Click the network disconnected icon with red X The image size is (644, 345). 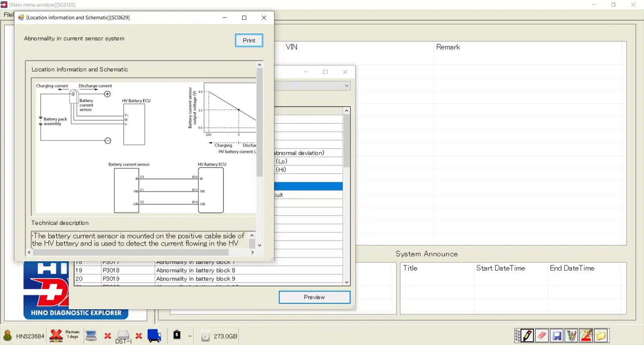[56, 335]
